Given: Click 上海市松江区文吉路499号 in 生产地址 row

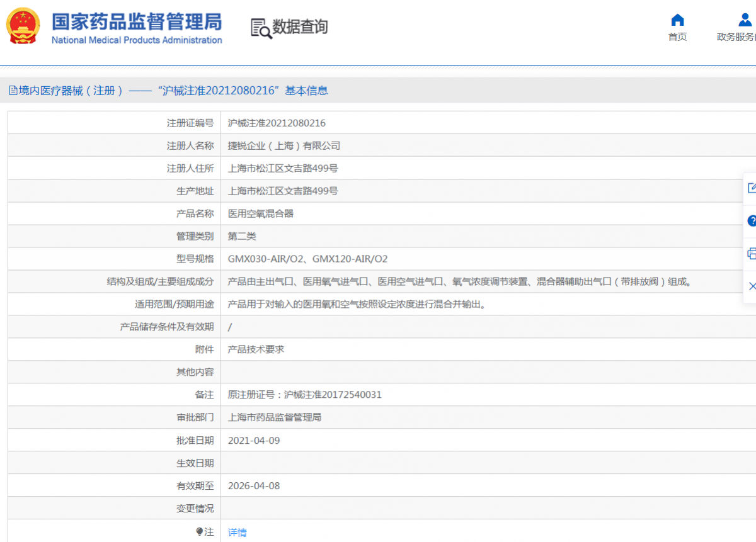Looking at the screenshot, I should 283,191.
